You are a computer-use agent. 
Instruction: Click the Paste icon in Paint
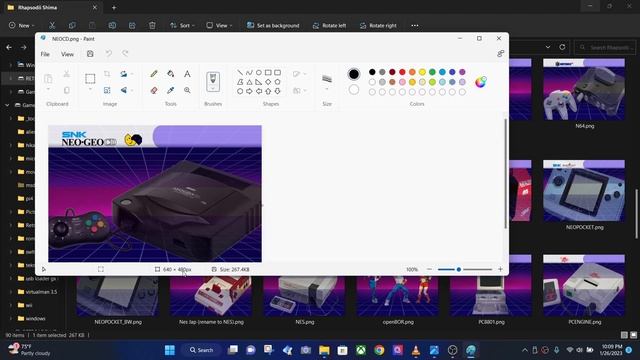(x=48, y=78)
